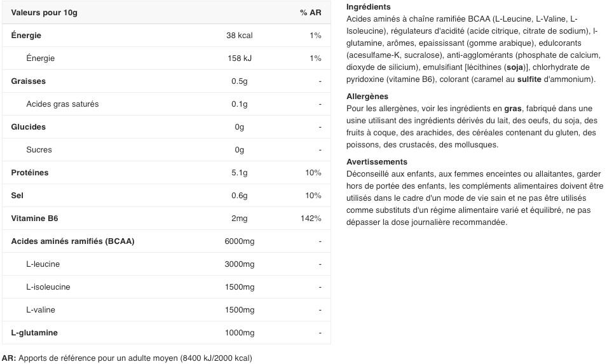Select "Acides aminés ramifiés (BCAA)" row label
Viewport: 607px width, 364px height.
click(x=72, y=241)
